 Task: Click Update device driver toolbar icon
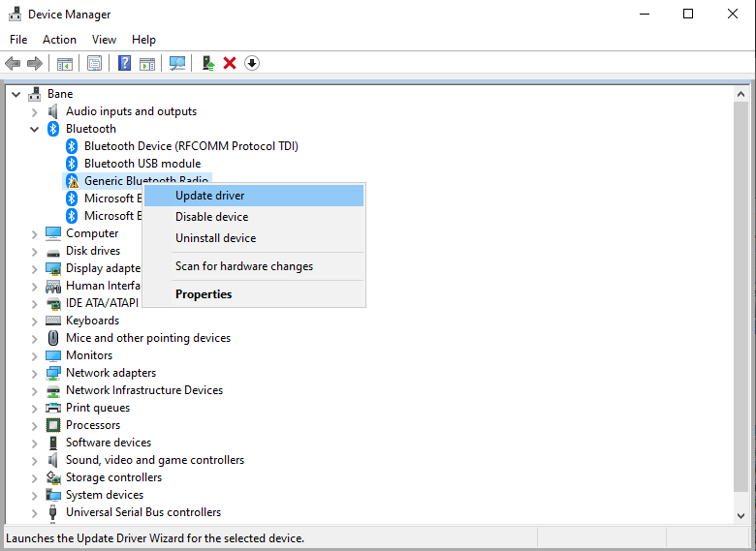(207, 63)
